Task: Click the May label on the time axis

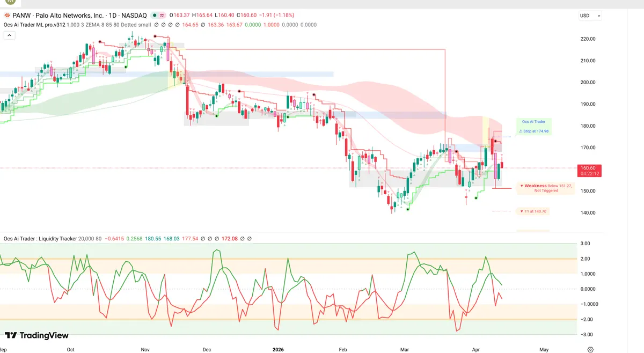Action: click(x=544, y=349)
